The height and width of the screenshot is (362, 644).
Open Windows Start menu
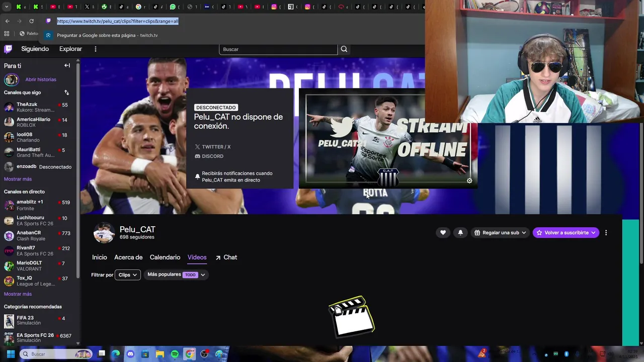click(x=11, y=354)
